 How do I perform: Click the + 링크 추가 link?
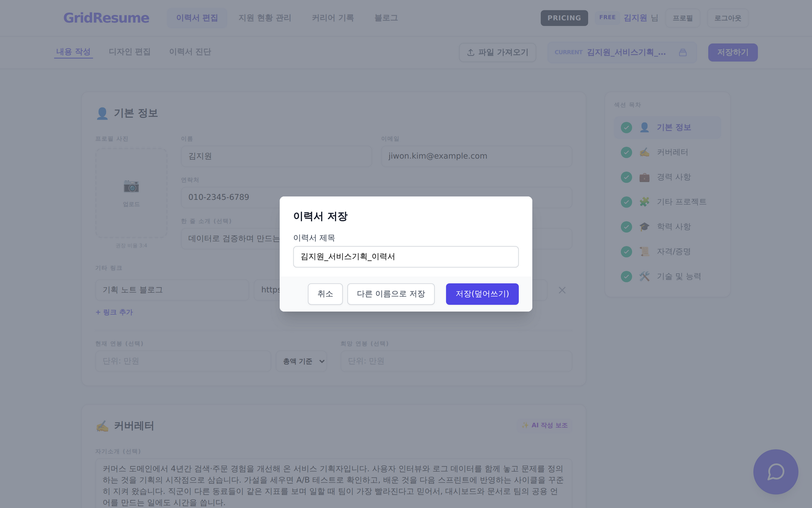(x=114, y=312)
